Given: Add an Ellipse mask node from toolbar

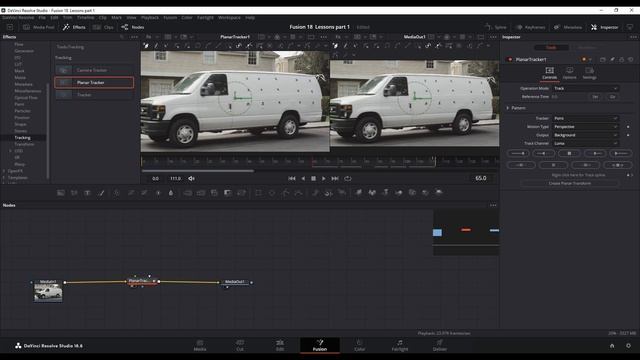Looking at the screenshot, I should point(272,193).
